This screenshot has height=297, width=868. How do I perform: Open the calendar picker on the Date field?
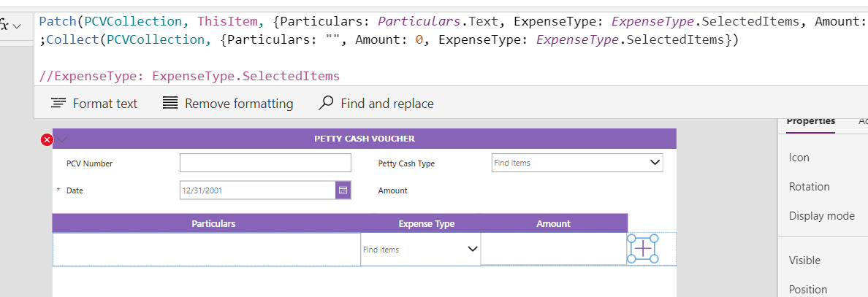point(343,190)
